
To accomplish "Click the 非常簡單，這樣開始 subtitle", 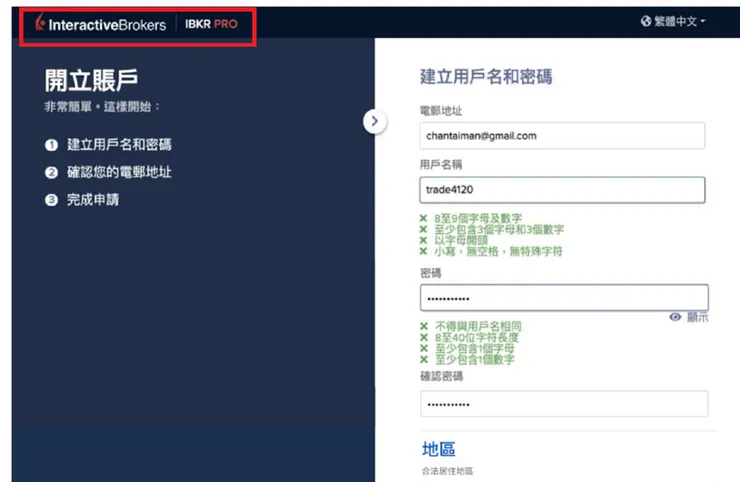I will [102, 107].
